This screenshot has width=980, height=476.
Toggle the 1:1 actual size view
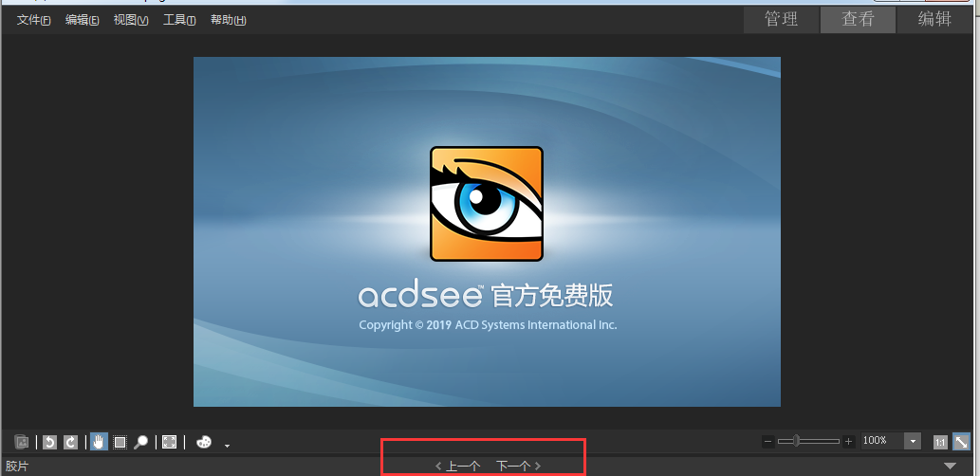(x=940, y=442)
